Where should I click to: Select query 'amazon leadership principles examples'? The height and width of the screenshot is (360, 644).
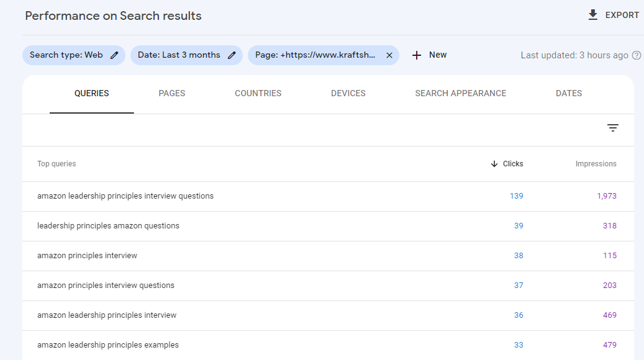tap(108, 345)
